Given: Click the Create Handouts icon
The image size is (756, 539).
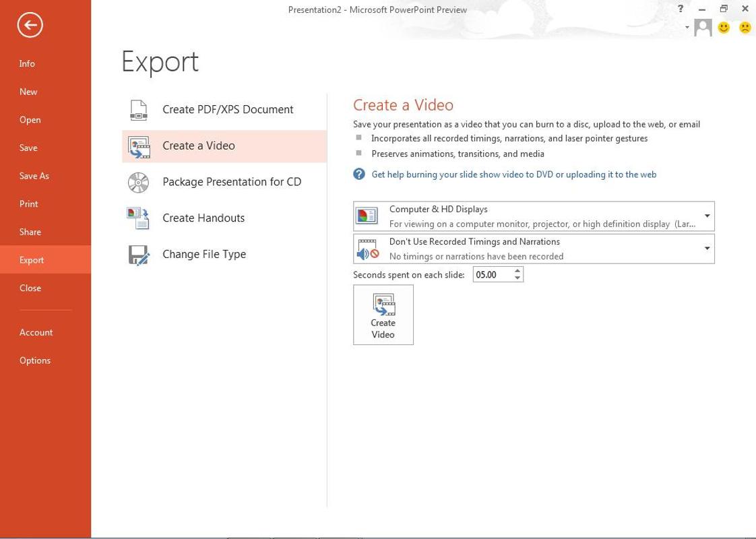Looking at the screenshot, I should tap(138, 218).
